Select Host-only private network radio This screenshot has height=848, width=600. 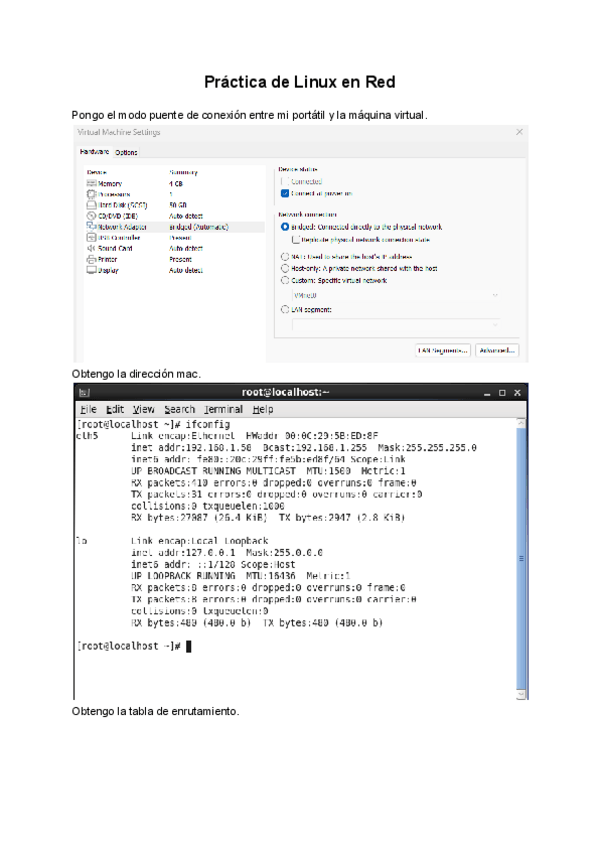coord(285,268)
